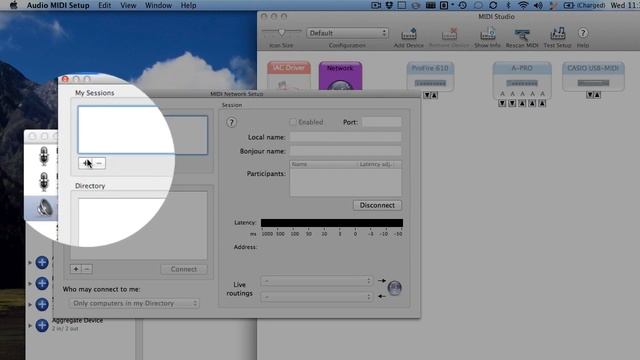Expand the Aggregate Device disclosure triangle
The image size is (640, 360).
click(30, 325)
